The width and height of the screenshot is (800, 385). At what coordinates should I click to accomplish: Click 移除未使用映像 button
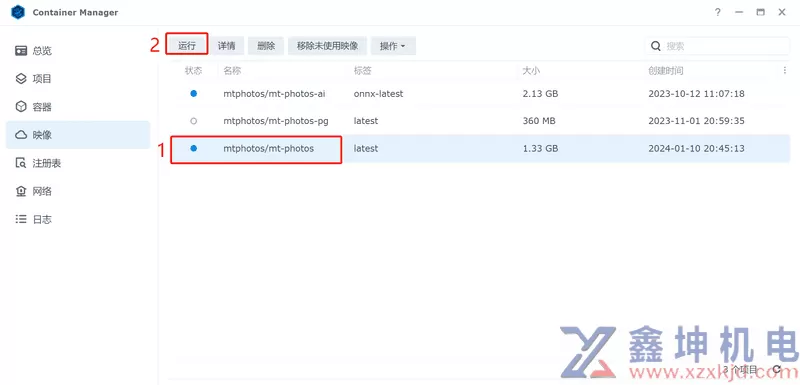point(328,46)
